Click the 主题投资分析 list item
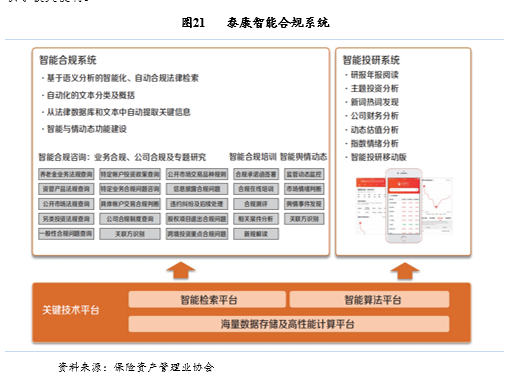Image resolution: width=505 pixels, height=380 pixels. point(372,88)
